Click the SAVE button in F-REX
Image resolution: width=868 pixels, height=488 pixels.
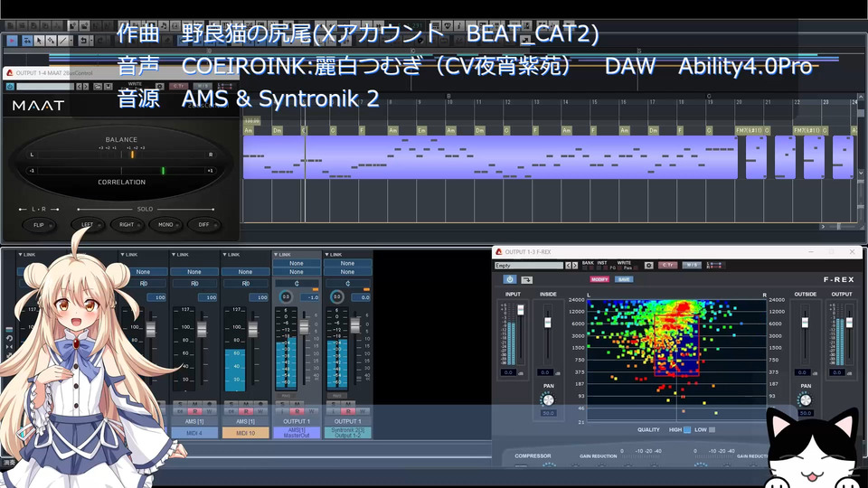(624, 279)
